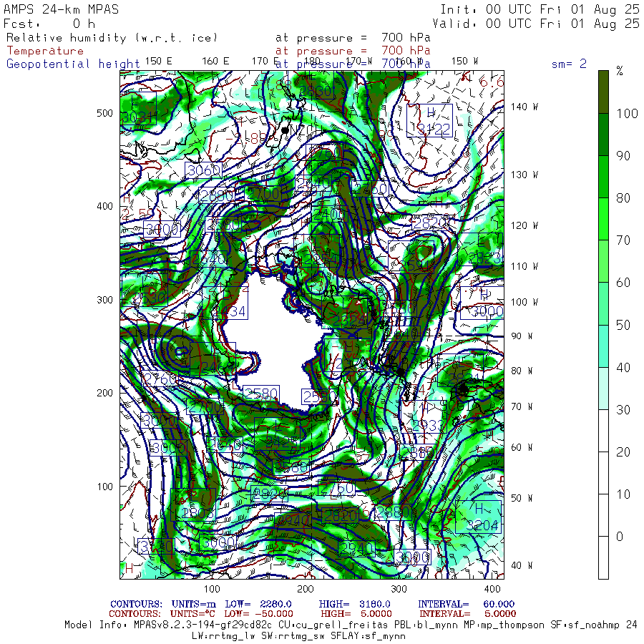Click the '140 W' longitude label
This screenshot has height=644, width=644.
(524, 107)
